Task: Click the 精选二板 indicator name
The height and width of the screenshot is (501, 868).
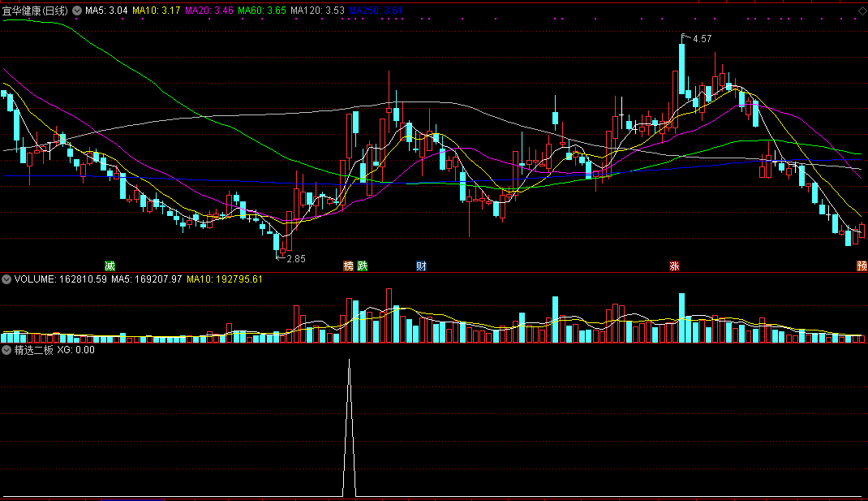Action: [34, 350]
